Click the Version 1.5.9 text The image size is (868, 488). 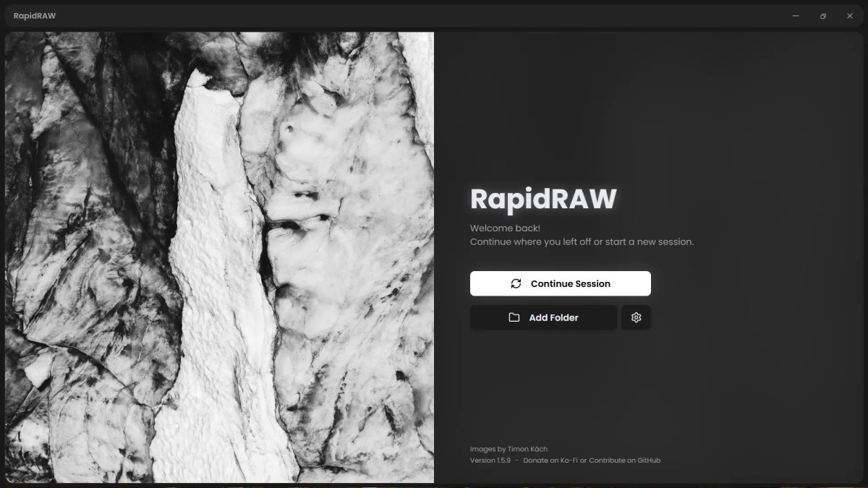tap(490, 461)
